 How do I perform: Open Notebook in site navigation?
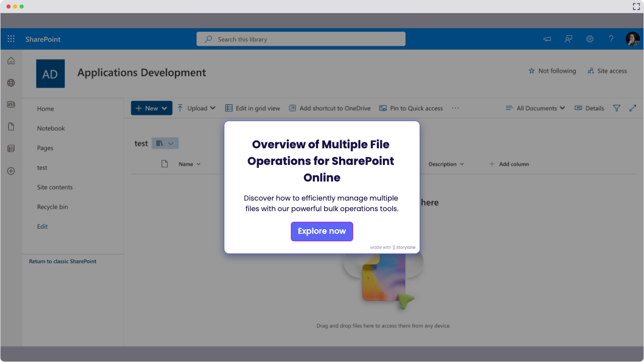coord(51,128)
